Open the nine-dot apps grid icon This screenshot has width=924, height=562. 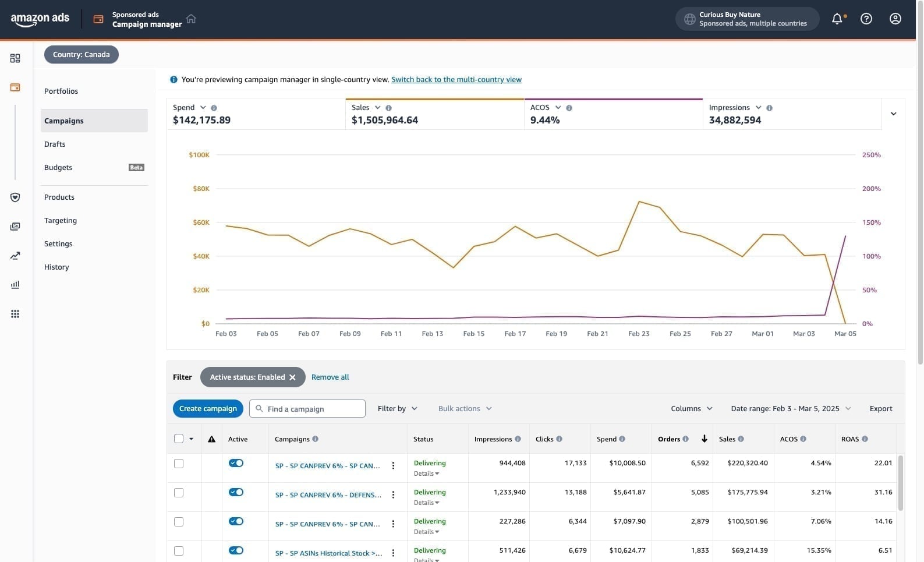[x=15, y=314]
